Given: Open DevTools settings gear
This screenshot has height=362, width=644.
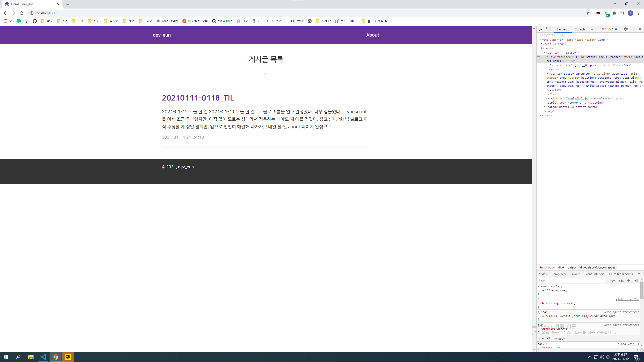Looking at the screenshot, I should click(x=626, y=29).
